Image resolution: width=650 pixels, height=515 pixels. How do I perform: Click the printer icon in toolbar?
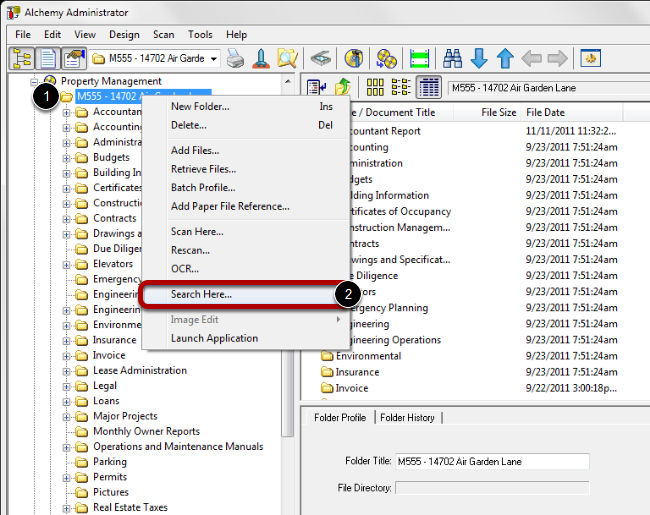coord(235,58)
